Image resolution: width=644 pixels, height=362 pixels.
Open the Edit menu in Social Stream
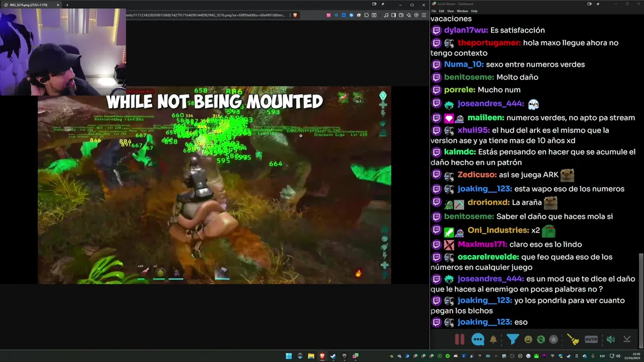pyautogui.click(x=441, y=11)
